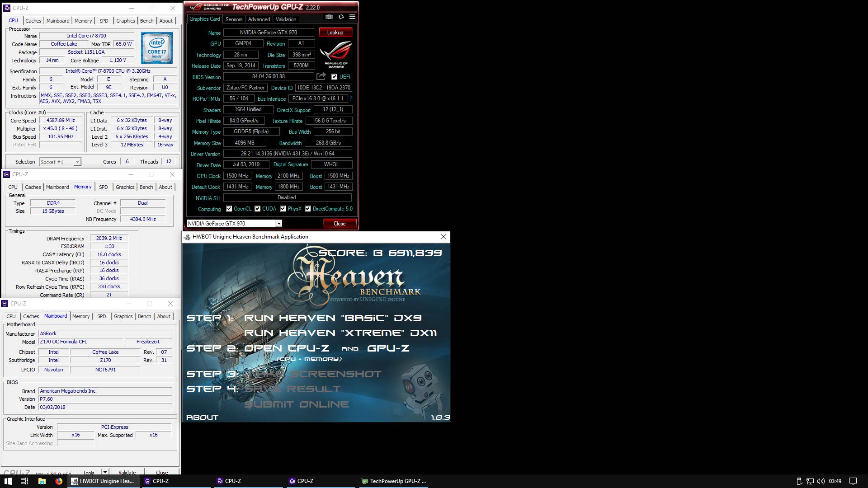Click Save Result in Step 4

[x=292, y=389]
